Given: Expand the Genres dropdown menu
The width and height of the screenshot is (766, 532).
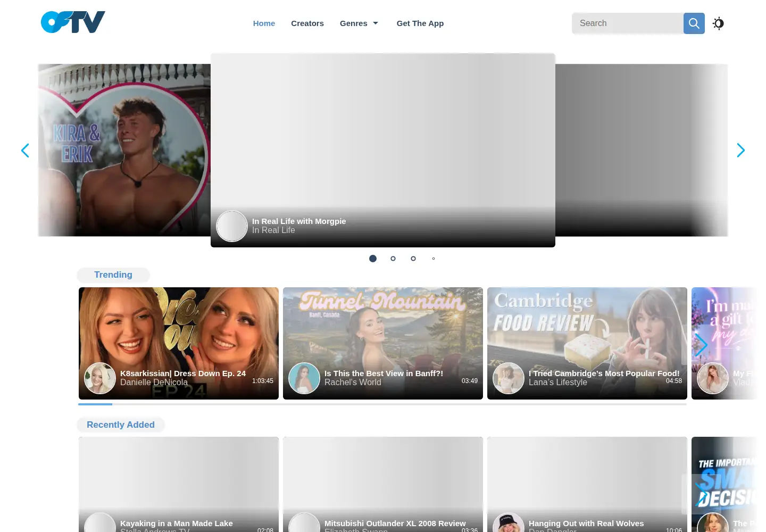Looking at the screenshot, I should (359, 23).
